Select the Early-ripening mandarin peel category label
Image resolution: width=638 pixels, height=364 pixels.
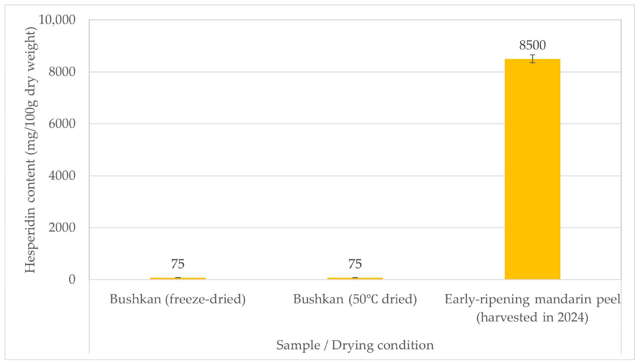pos(532,308)
